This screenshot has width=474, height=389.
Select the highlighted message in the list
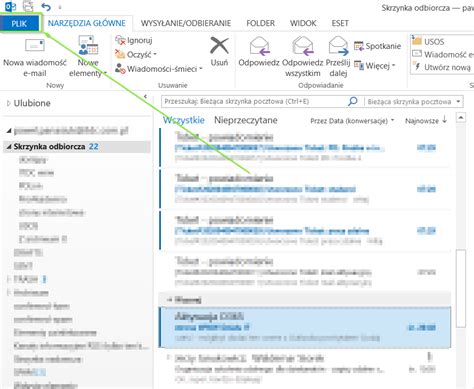pos(305,327)
